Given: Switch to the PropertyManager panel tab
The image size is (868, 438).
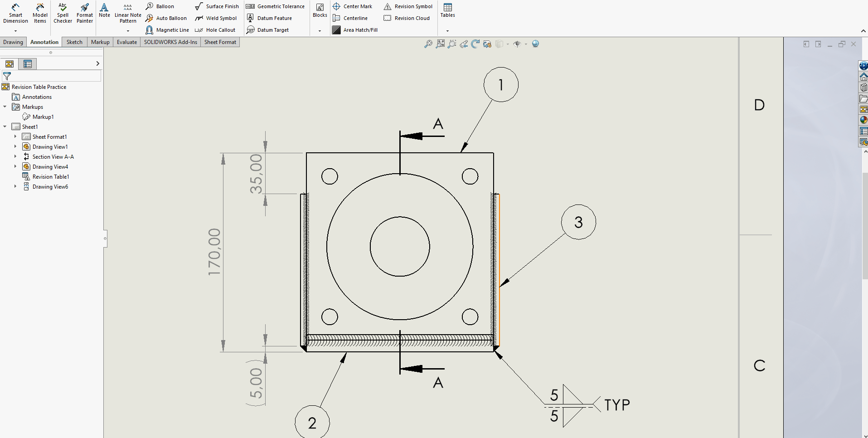Looking at the screenshot, I should (x=28, y=64).
